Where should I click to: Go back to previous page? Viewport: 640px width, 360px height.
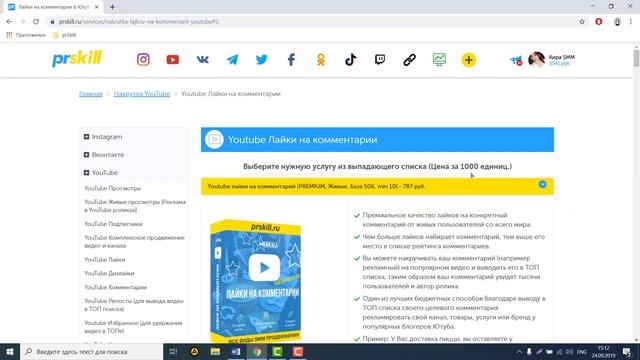9,22
